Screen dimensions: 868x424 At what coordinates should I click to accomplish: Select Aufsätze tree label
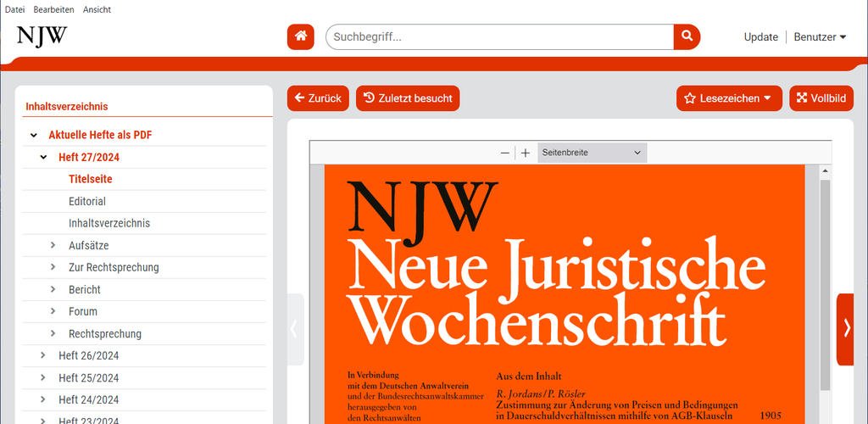[x=88, y=246]
